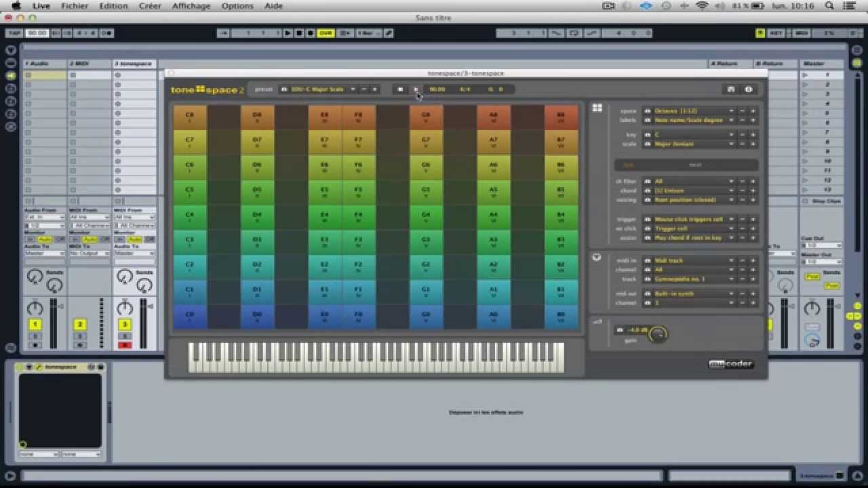The height and width of the screenshot is (488, 868).
Task: Click track 2 activator button
Action: click(79, 325)
